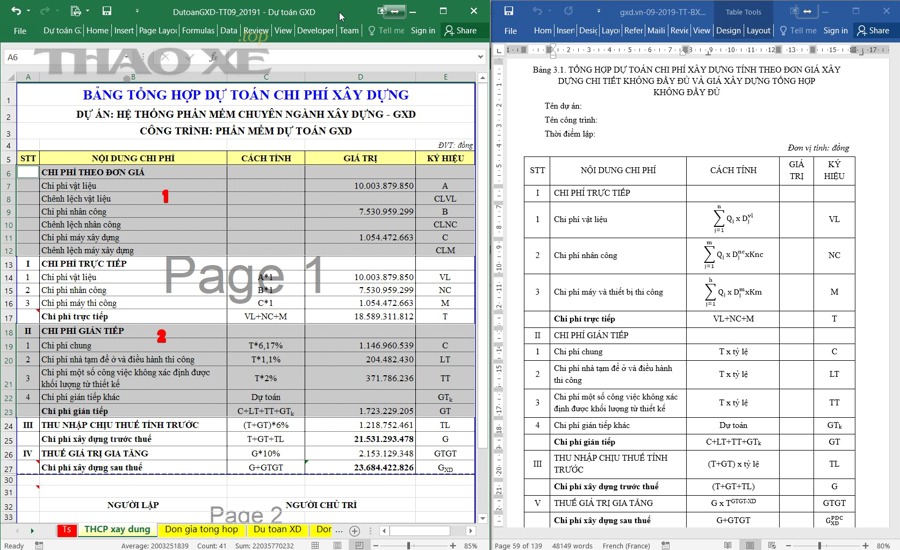Customize Word Quick Access Toolbar dropdown
Image resolution: width=900 pixels, height=550 pixels.
click(x=598, y=11)
